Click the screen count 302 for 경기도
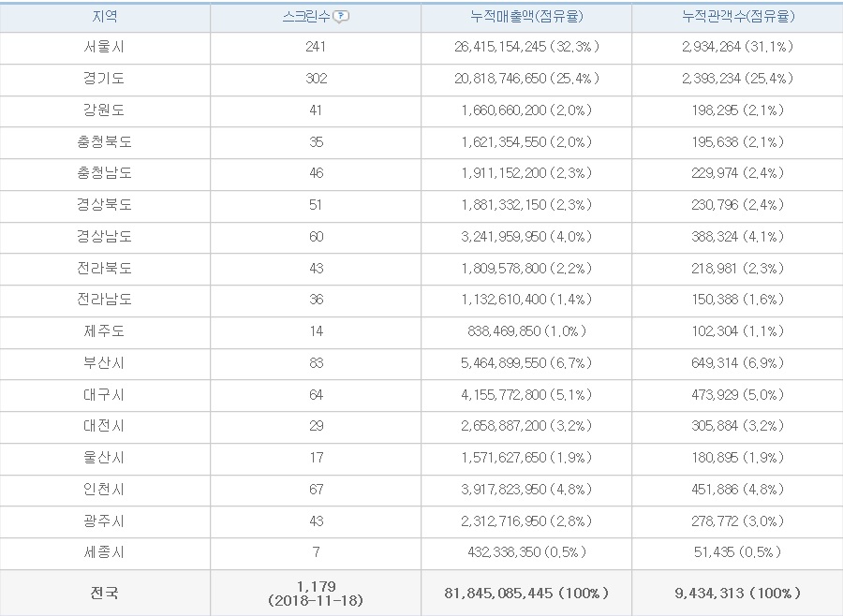The image size is (843, 616). tap(316, 79)
